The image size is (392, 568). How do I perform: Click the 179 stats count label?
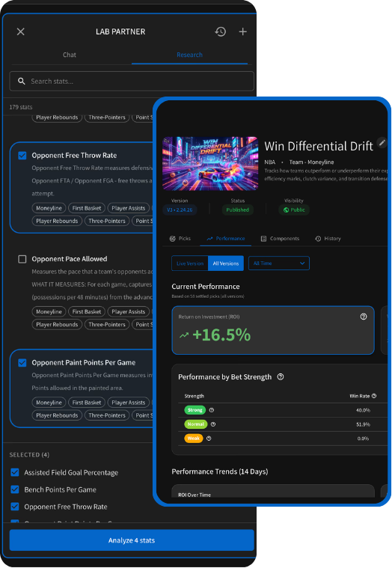[21, 107]
